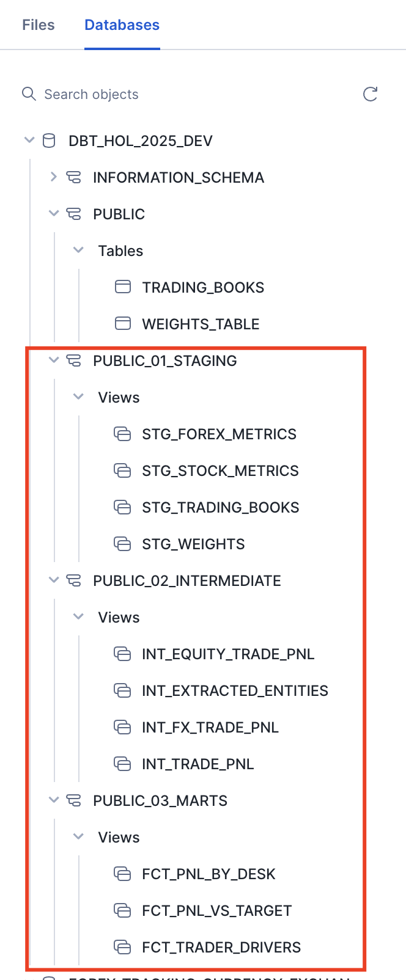The width and height of the screenshot is (406, 980).
Task: Click the FCT_PNL_BY_DESK view icon
Action: click(x=123, y=874)
